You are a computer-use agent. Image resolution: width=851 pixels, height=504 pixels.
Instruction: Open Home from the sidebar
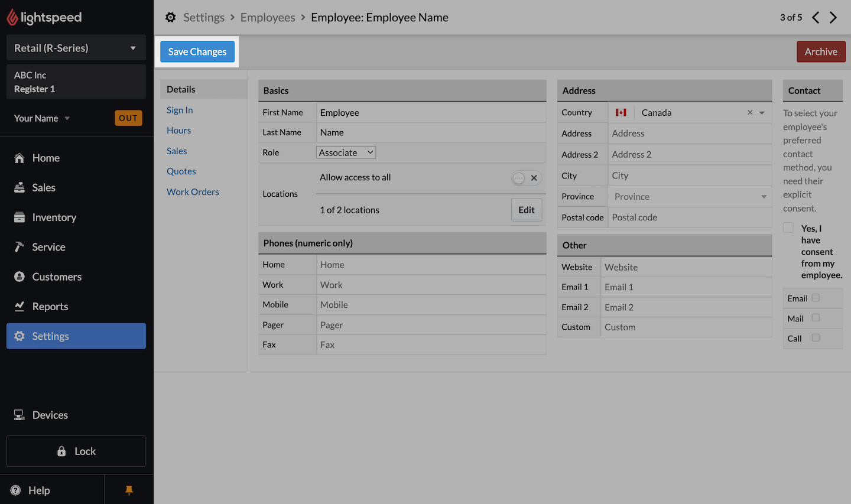pos(46,158)
